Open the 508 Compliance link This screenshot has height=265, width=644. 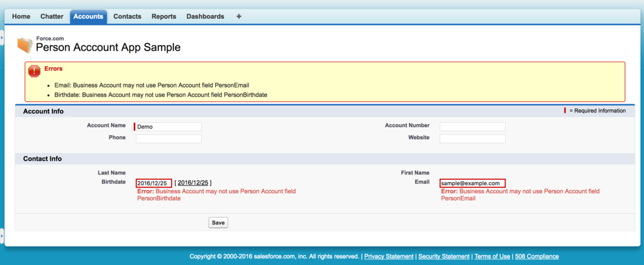[537, 256]
